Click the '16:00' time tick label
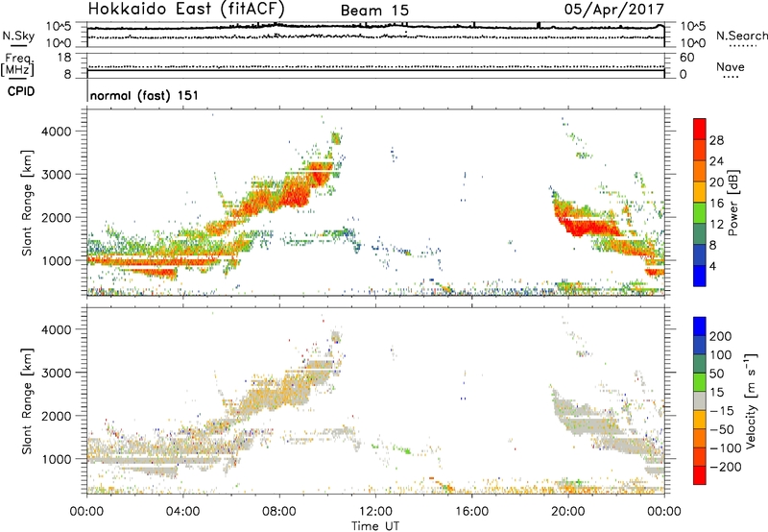This screenshot has height=532, width=768. pyautogui.click(x=471, y=512)
